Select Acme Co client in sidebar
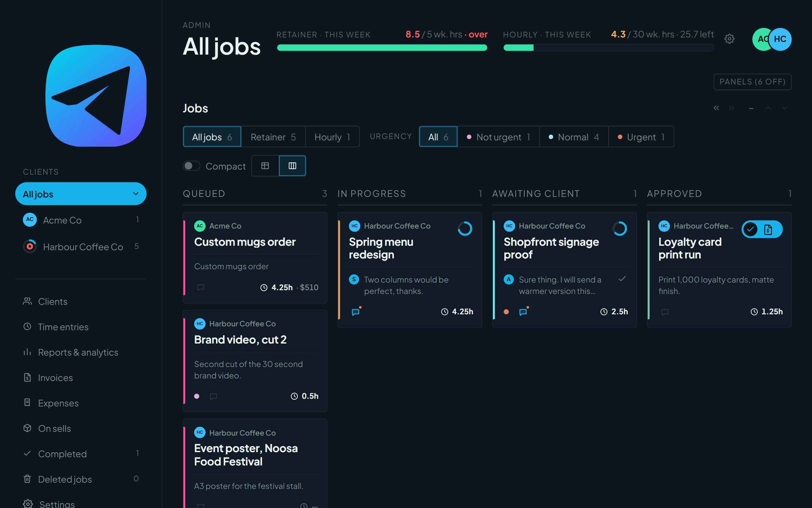812x508 pixels. pos(81,220)
